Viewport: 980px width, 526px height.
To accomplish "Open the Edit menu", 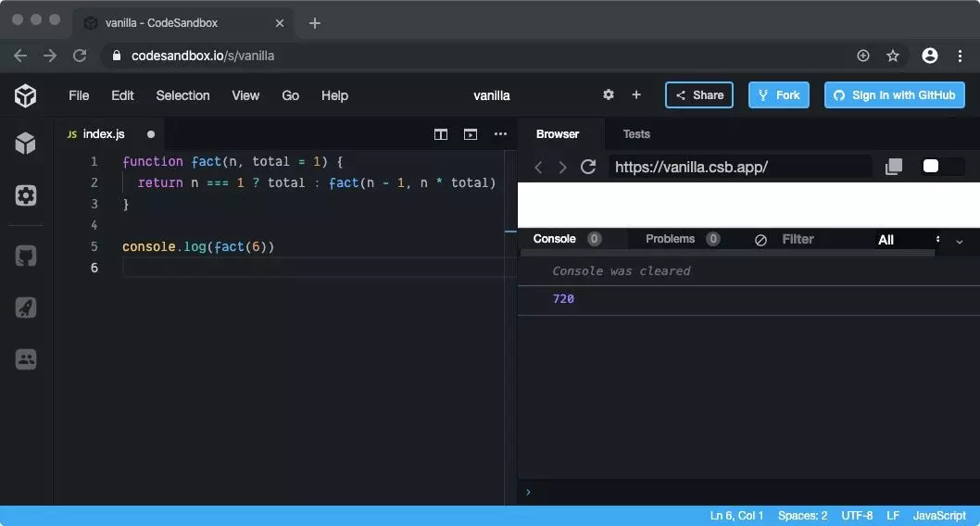I will point(122,95).
